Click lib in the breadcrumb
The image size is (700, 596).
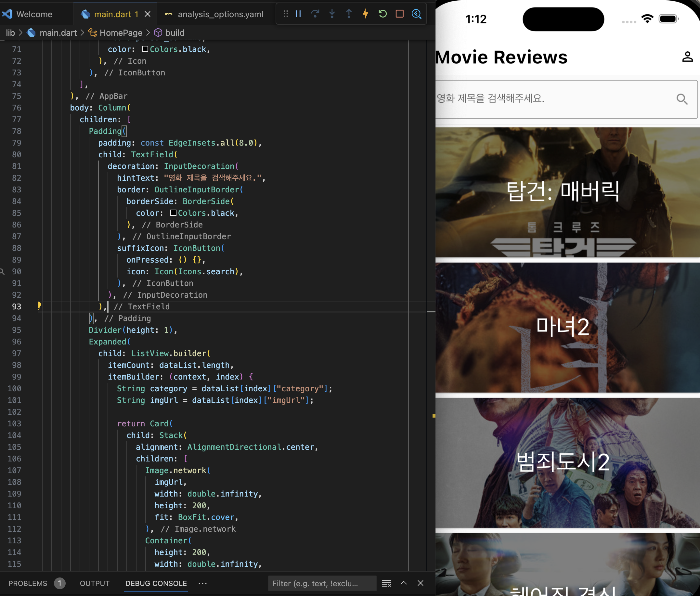click(x=10, y=33)
